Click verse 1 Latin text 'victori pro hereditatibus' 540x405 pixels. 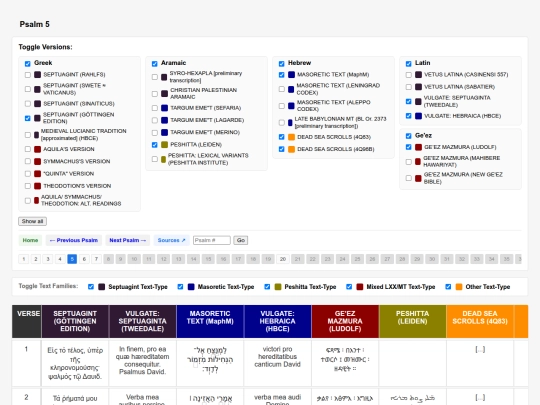(278, 353)
